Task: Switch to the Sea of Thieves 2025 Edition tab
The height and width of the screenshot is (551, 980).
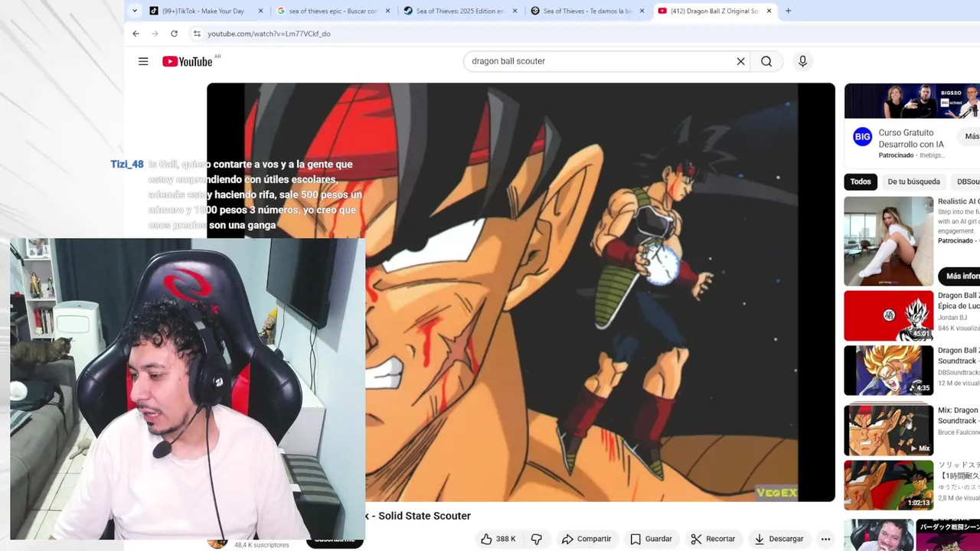Action: (x=461, y=11)
